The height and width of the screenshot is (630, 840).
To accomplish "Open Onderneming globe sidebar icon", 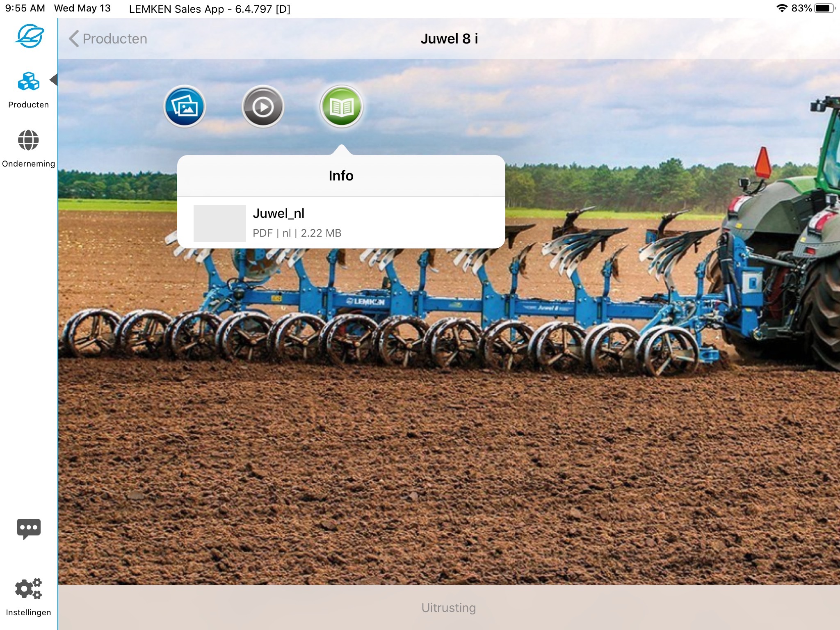I will [x=28, y=140].
